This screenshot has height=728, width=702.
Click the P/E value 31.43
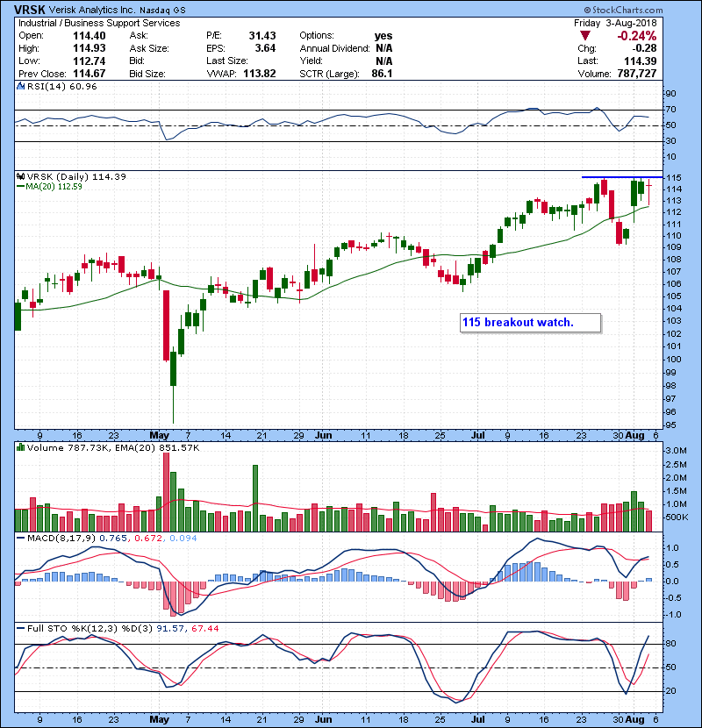click(262, 36)
